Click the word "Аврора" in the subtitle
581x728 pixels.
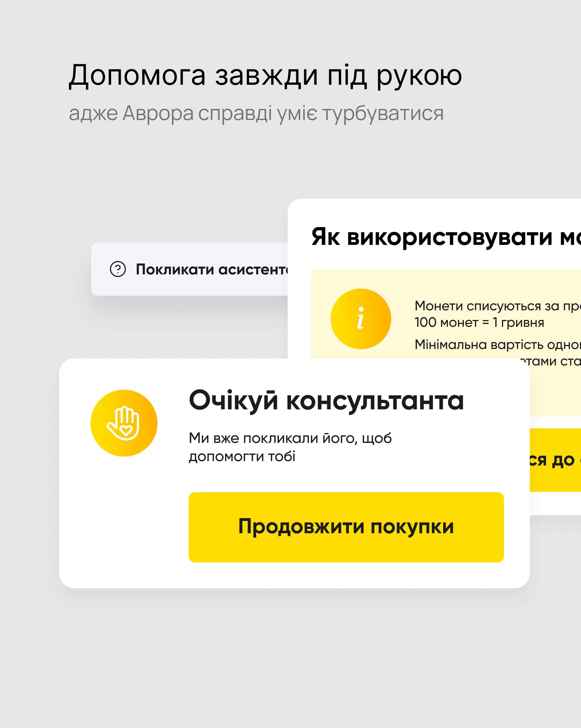pyautogui.click(x=158, y=113)
